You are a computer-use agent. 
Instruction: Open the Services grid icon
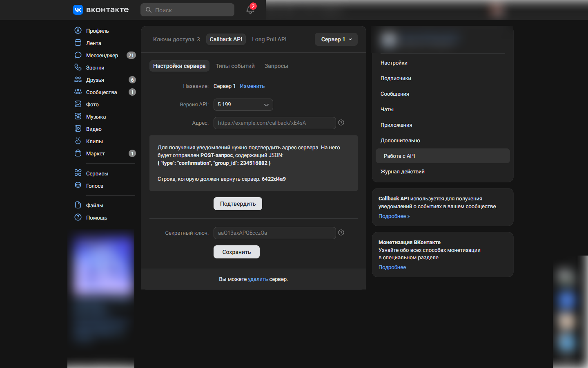[x=78, y=173]
